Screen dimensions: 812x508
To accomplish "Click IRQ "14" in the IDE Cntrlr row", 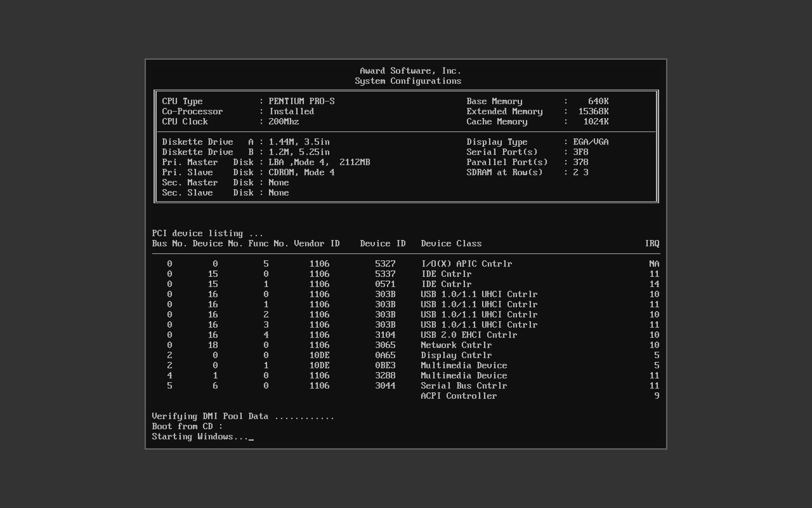I will (654, 284).
